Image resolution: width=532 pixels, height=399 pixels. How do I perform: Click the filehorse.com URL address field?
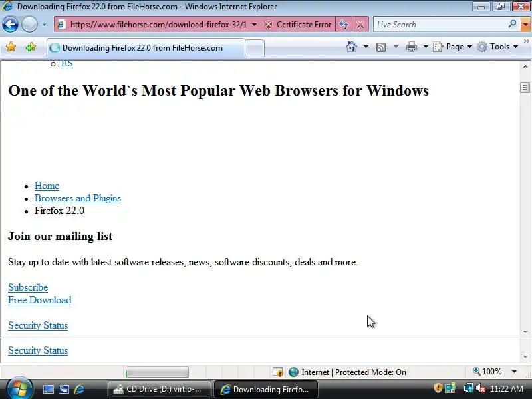tap(158, 25)
